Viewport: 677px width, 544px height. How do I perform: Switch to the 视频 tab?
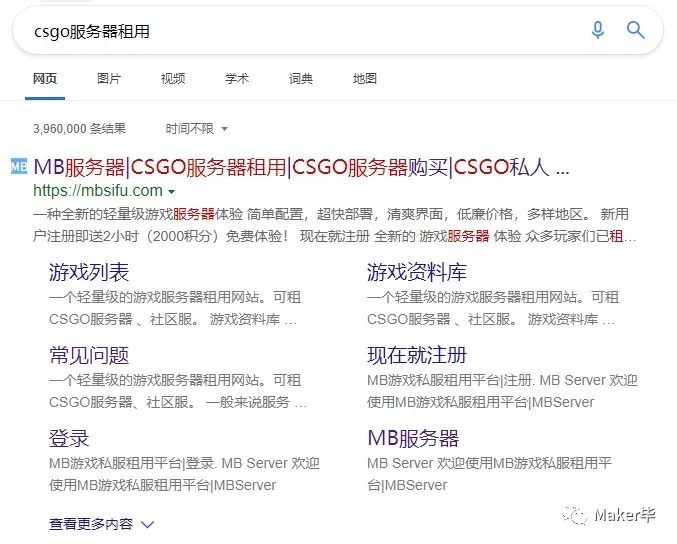(173, 79)
